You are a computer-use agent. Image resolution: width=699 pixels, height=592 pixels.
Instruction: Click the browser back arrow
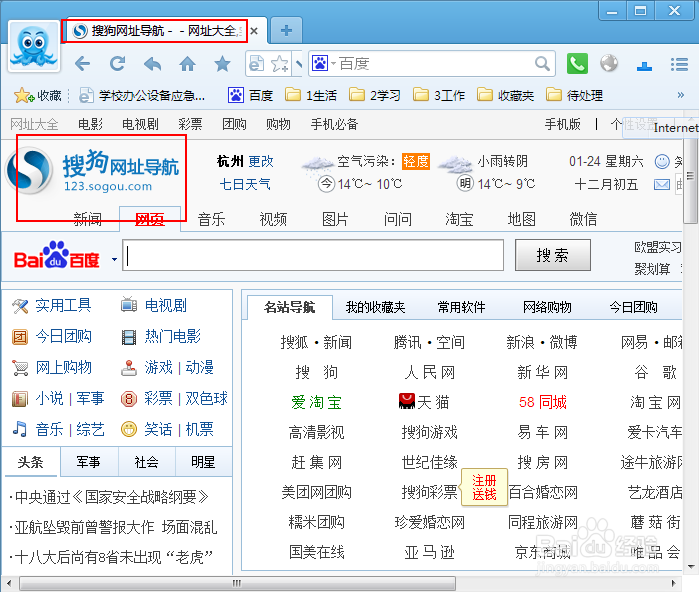pyautogui.click(x=82, y=64)
